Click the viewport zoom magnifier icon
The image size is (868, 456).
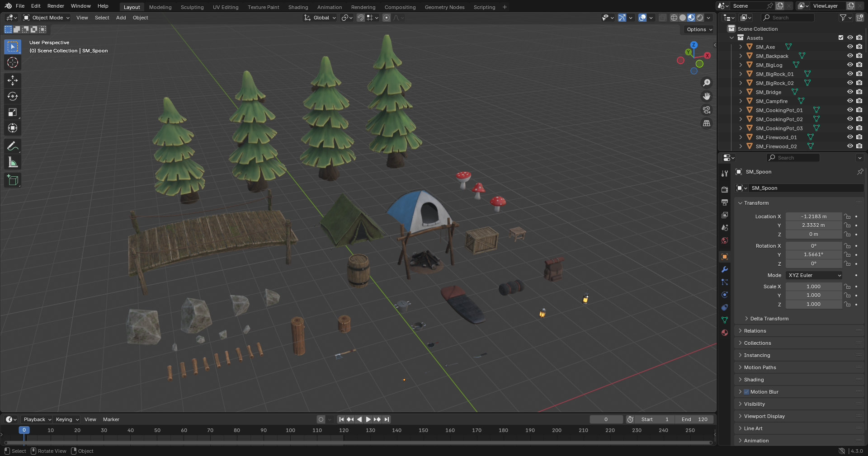tap(706, 83)
